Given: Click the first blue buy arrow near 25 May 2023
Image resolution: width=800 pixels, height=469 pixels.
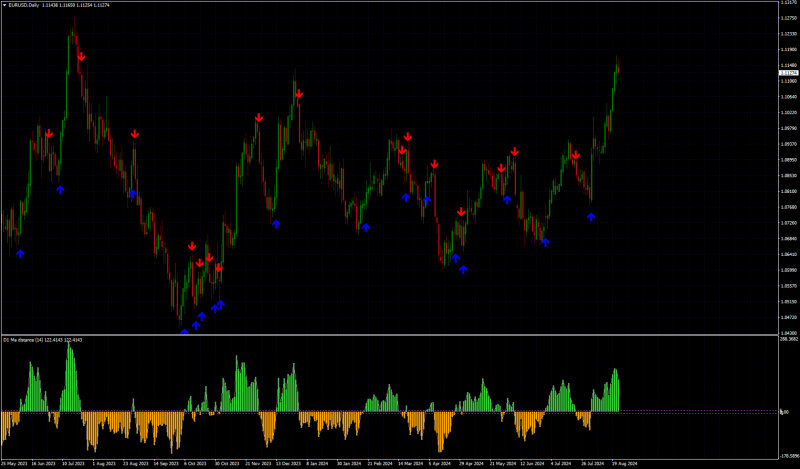Looking at the screenshot, I should [20, 253].
